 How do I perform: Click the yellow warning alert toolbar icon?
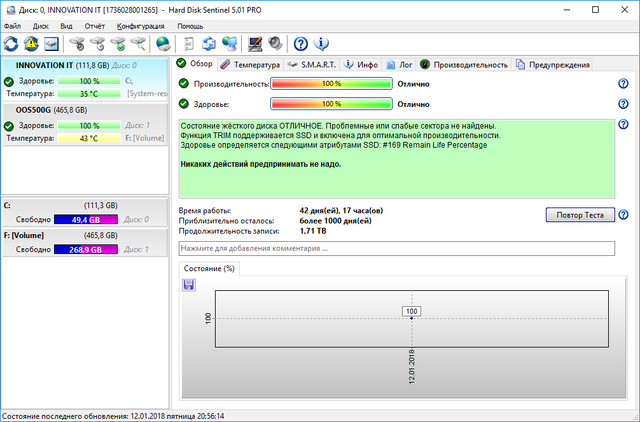click(x=31, y=44)
